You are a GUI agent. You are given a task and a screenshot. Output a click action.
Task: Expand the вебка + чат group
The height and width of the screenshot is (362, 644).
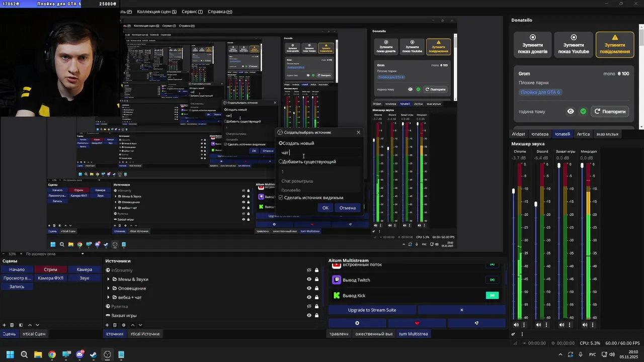(108, 298)
